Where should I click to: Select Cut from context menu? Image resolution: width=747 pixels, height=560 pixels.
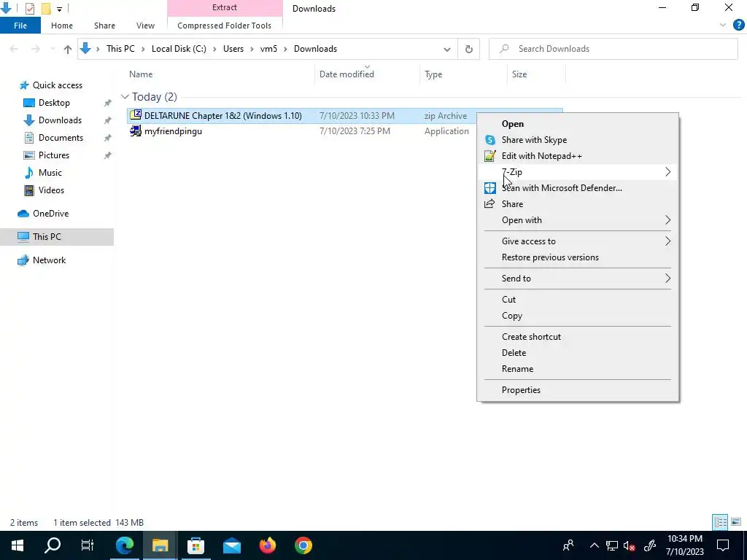point(578,300)
